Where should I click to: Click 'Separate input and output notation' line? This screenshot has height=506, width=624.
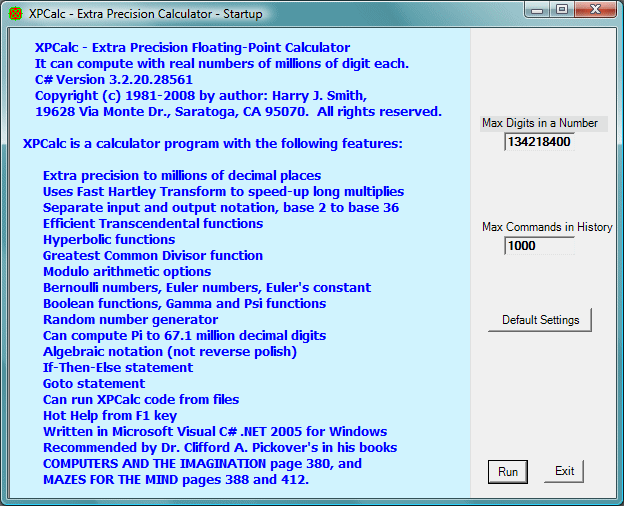pyautogui.click(x=221, y=208)
